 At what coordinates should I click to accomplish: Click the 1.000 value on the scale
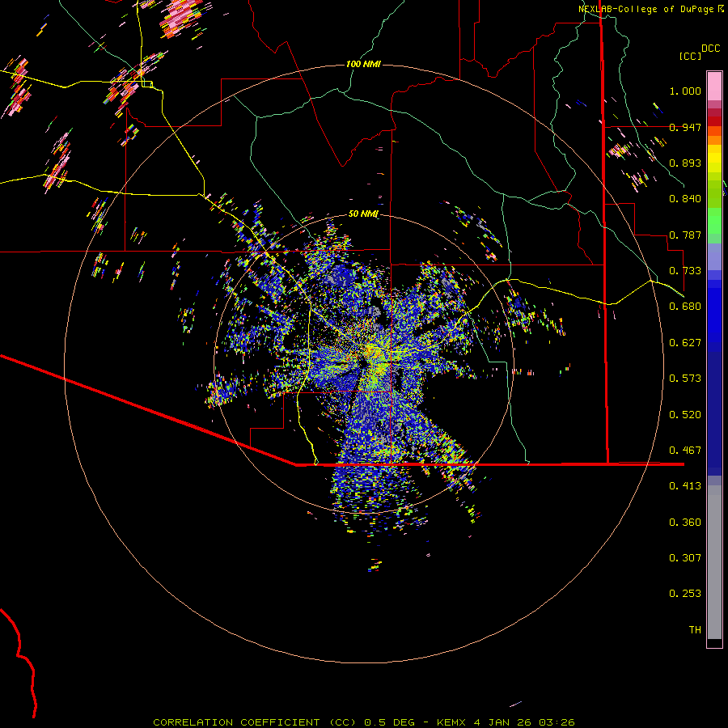pyautogui.click(x=685, y=91)
